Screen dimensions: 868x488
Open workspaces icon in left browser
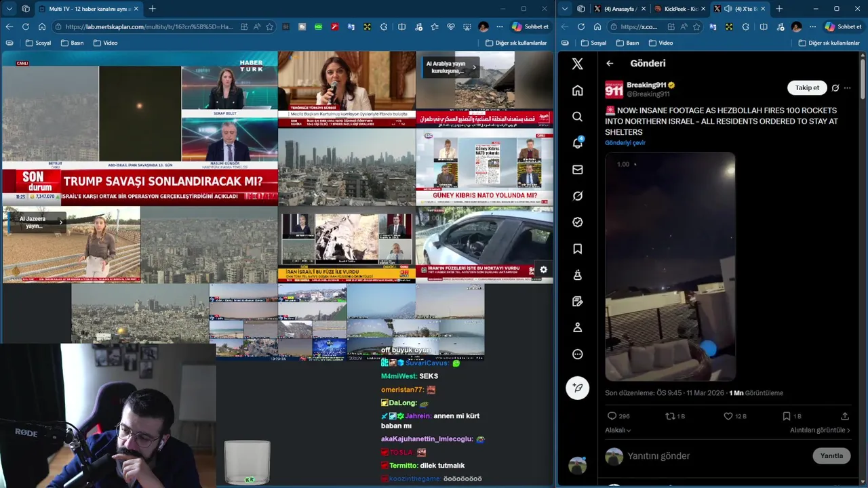pos(26,9)
